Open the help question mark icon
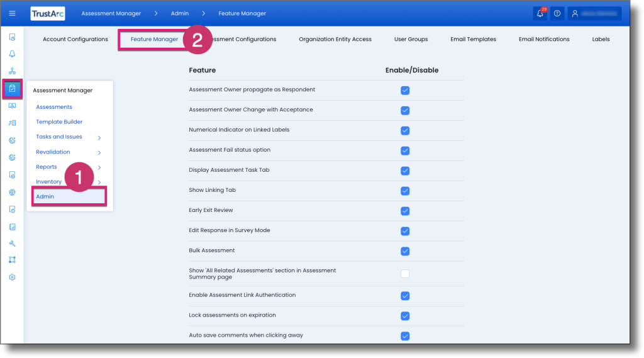 (x=557, y=14)
